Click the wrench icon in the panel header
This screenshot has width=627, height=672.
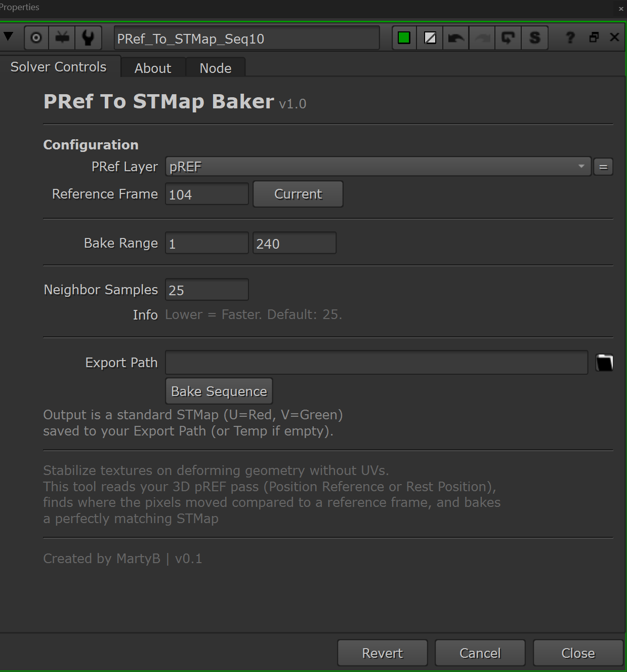tap(89, 38)
